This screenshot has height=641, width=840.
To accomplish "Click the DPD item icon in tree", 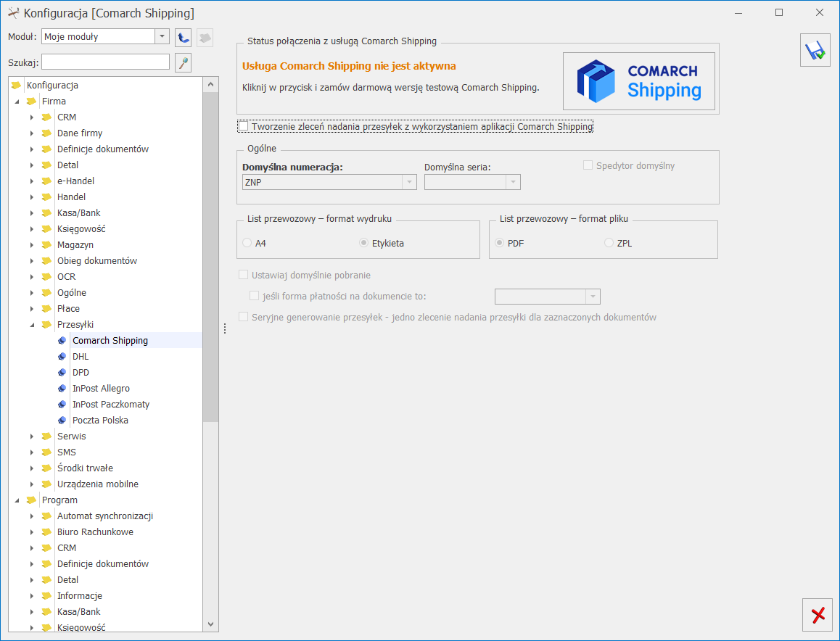I will (62, 373).
